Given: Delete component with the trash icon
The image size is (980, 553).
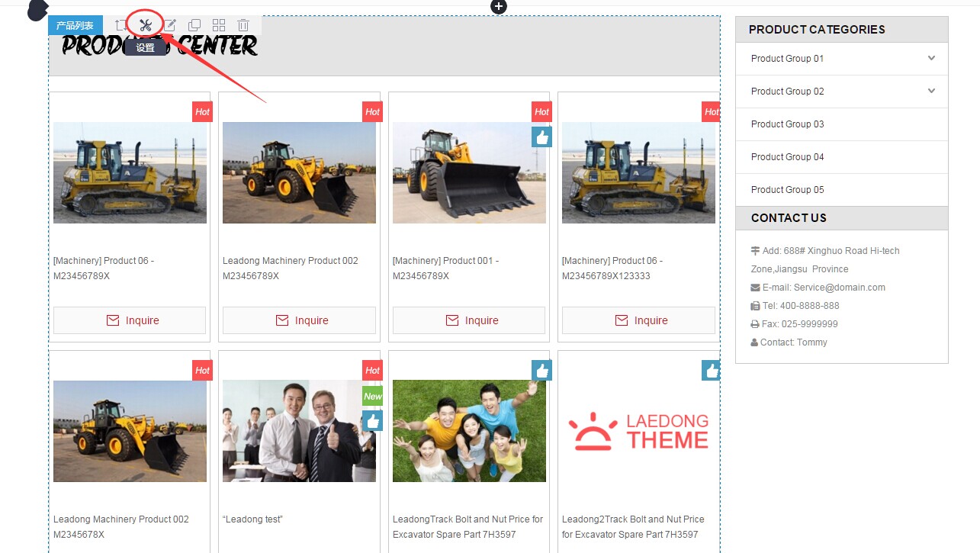Looking at the screenshot, I should pos(243,25).
